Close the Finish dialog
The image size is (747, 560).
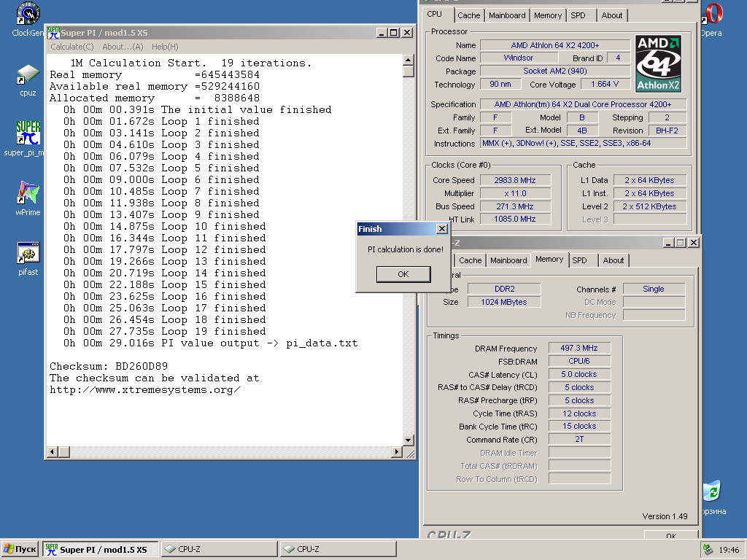pos(442,229)
